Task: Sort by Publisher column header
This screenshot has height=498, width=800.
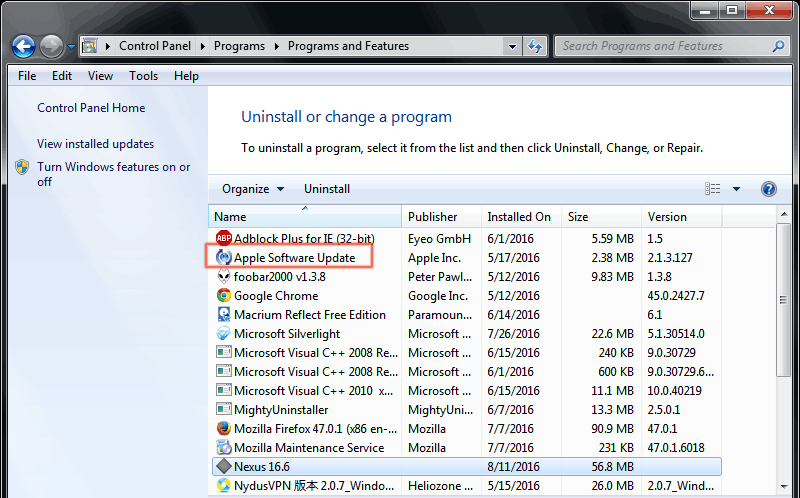Action: 442,217
